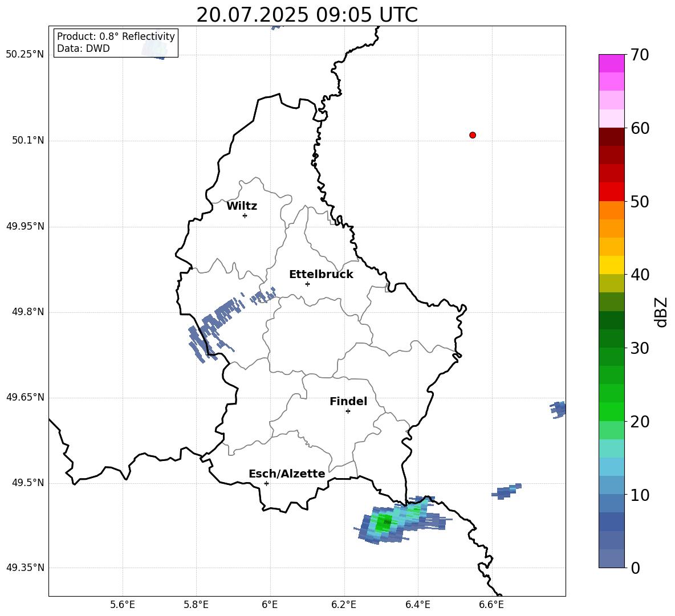The width and height of the screenshot is (675, 616).
Task: Click the 6.4°E longitude label
Action: 417,605
